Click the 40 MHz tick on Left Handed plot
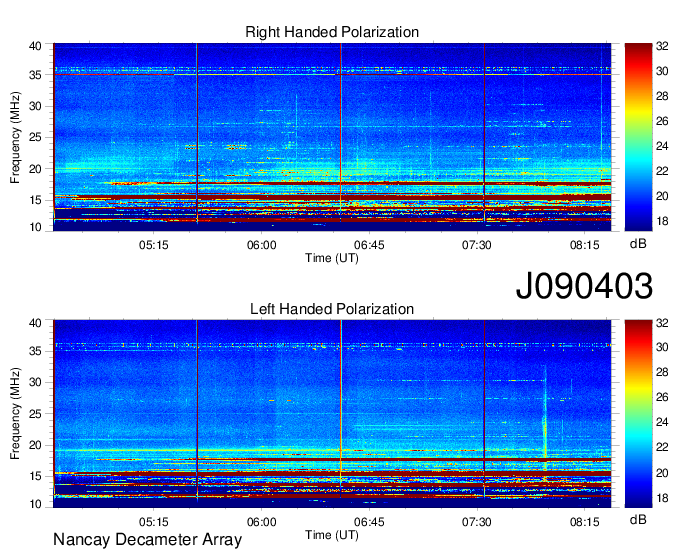Screen dimensions: 680x552 pos(35,323)
